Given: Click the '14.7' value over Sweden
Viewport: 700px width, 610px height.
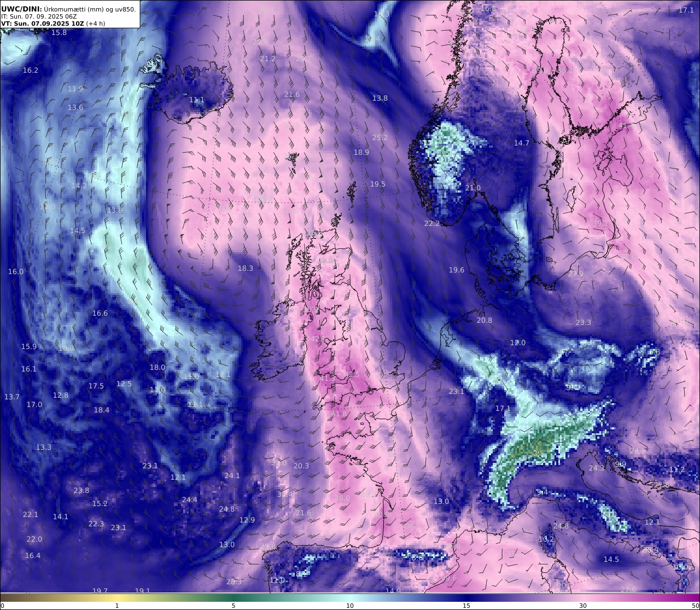Looking at the screenshot, I should [522, 143].
